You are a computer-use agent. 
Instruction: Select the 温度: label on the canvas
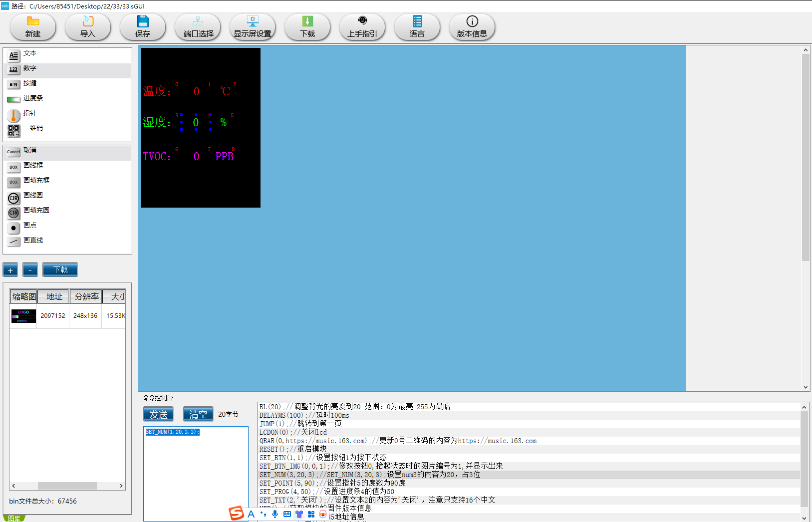coord(157,91)
